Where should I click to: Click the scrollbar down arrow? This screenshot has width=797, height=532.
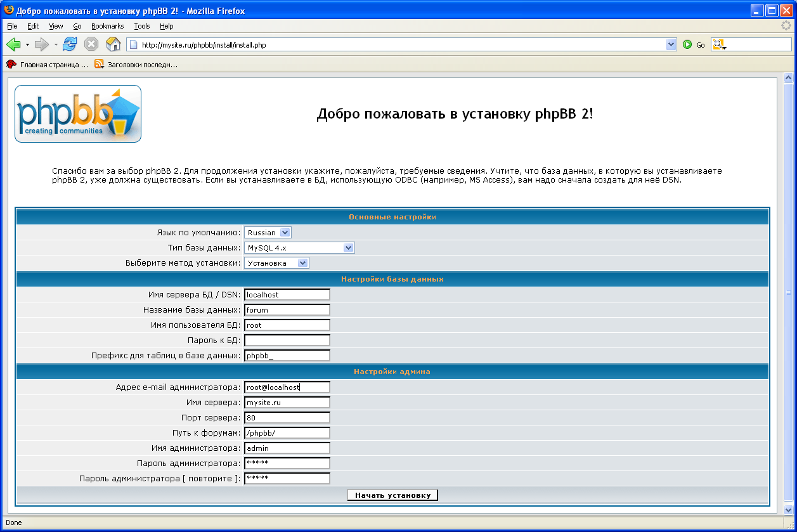[x=789, y=509]
